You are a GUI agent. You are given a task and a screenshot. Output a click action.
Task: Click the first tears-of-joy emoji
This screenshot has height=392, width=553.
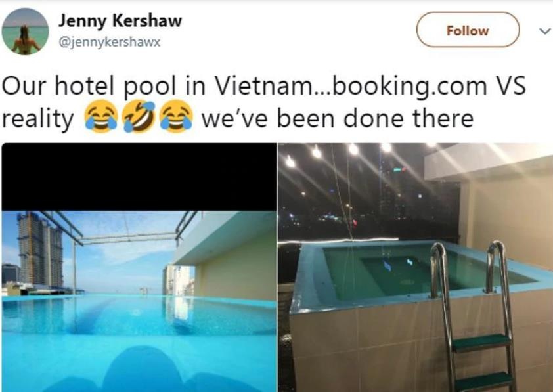[x=100, y=117]
